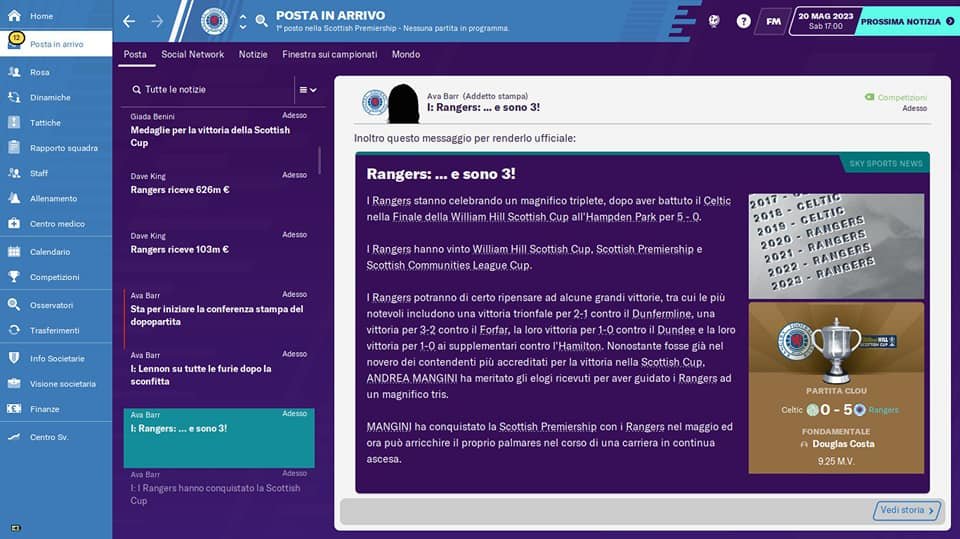
Task: Open Rapporto squadra icon
Action: point(14,147)
